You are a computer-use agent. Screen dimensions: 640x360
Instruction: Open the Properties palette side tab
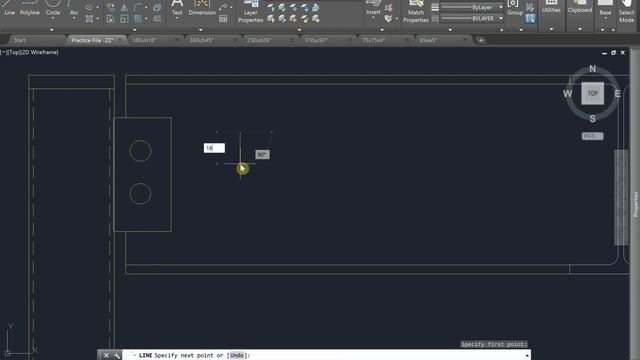tap(636, 204)
